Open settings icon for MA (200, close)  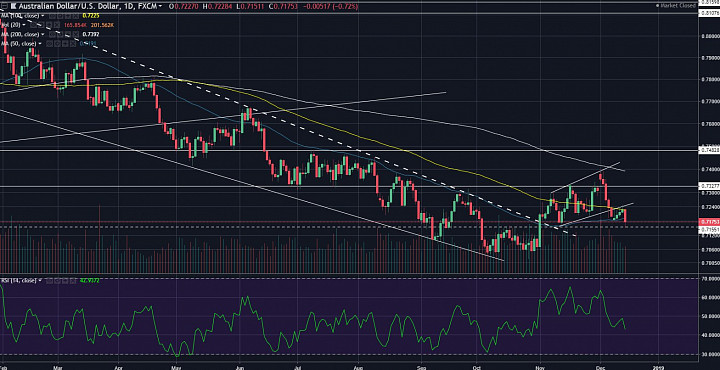point(60,34)
